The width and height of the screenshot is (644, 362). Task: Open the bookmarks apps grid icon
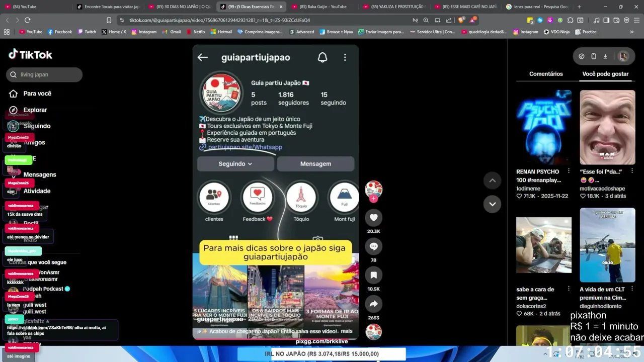coord(7,32)
